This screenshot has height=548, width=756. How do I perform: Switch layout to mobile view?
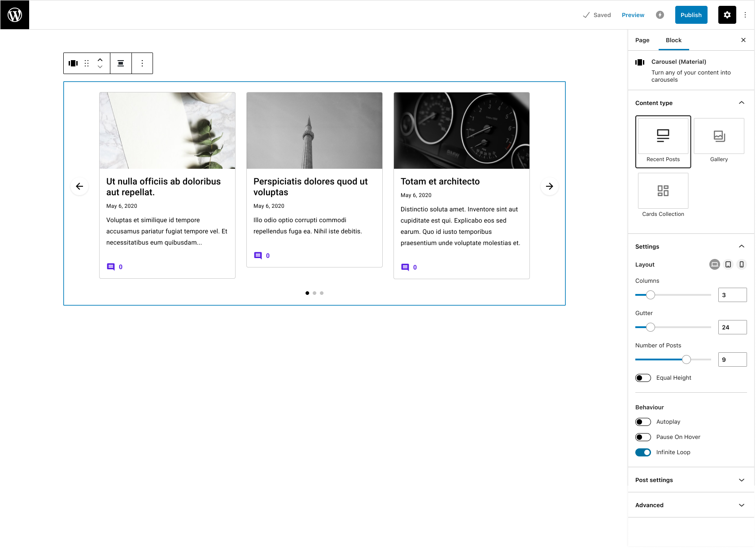pyautogui.click(x=741, y=264)
